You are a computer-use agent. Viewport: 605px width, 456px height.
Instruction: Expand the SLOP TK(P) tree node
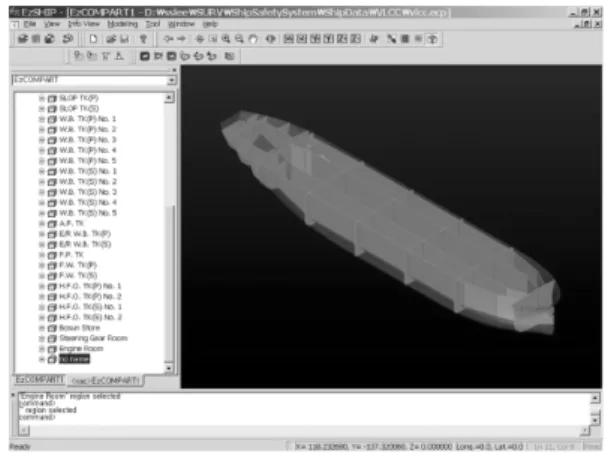42,98
